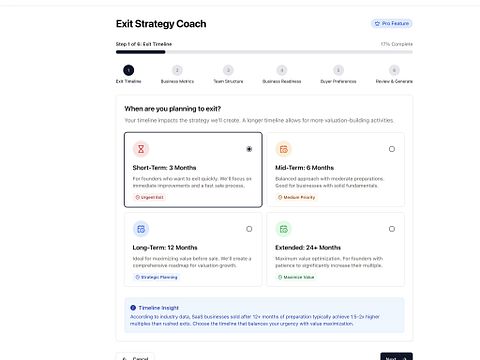480x360 pixels.
Task: Open step 4 Business Readiness
Action: tap(282, 70)
